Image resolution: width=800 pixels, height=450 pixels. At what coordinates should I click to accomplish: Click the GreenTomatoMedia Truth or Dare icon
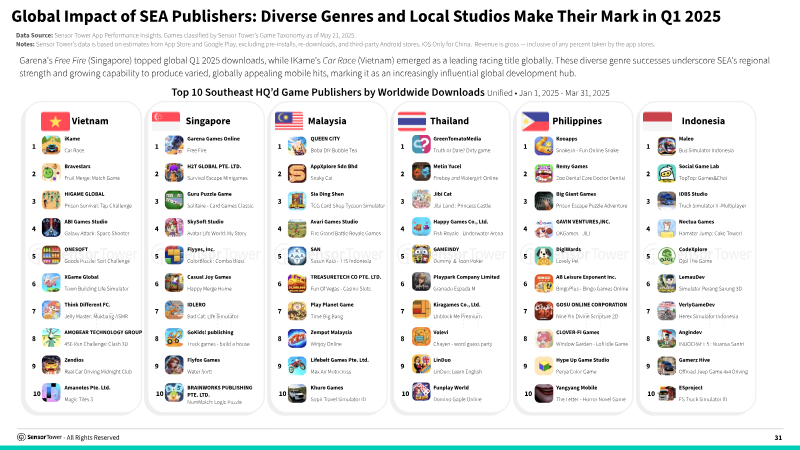pos(421,145)
